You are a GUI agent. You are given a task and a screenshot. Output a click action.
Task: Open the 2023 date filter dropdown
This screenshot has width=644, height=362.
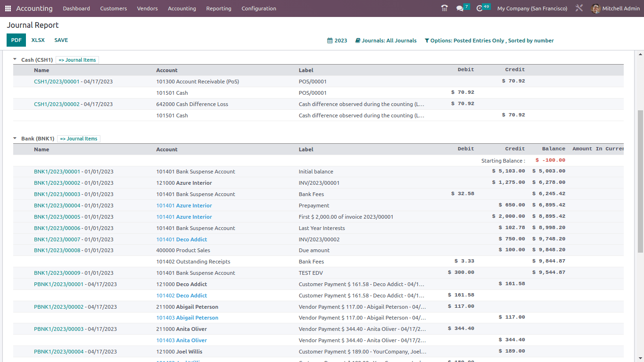(337, 41)
